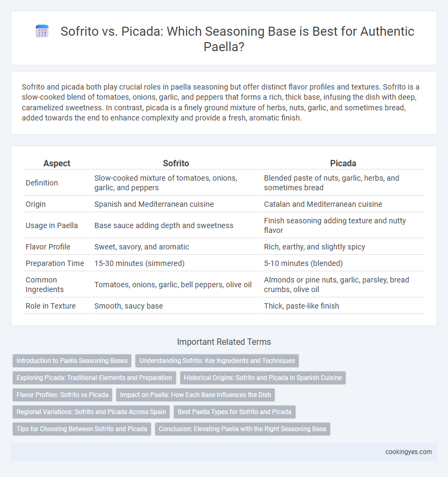Select Regional Variations Across Spain tag

click(x=91, y=411)
